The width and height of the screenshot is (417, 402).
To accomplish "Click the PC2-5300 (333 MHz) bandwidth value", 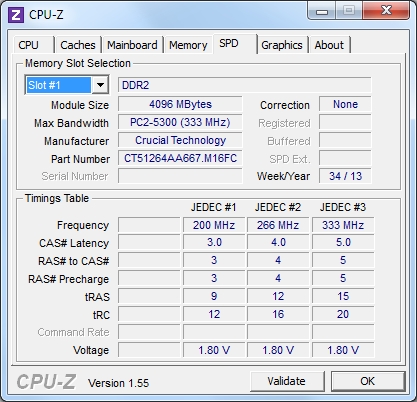I will click(180, 122).
